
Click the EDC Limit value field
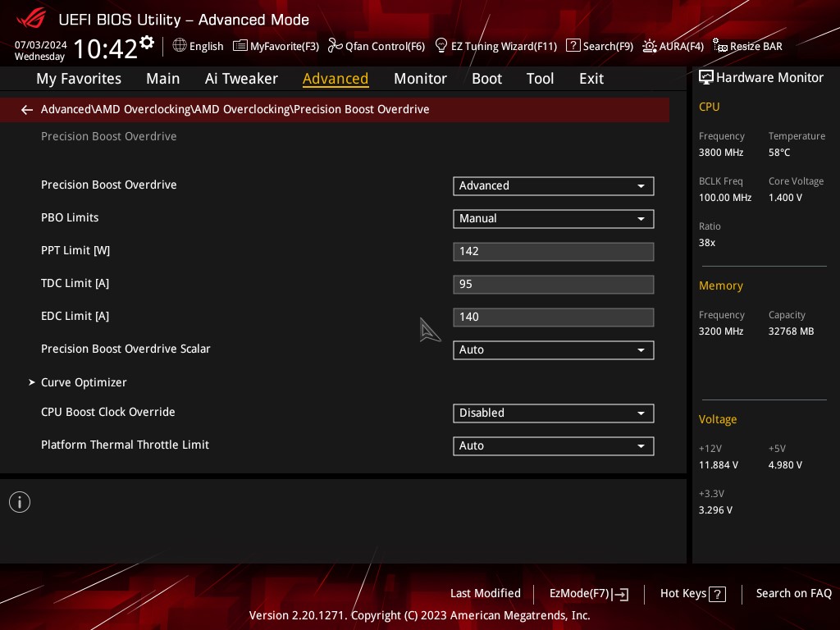[554, 317]
